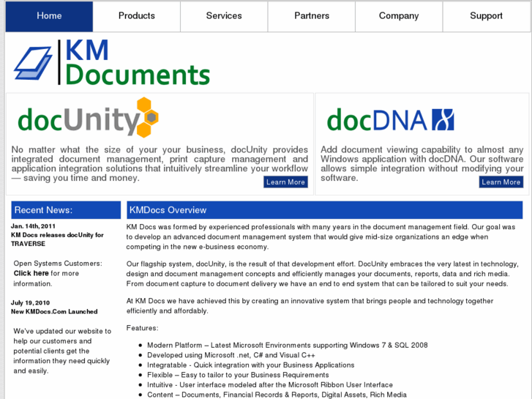
Task: Open the Home navigation tab
Action: 49,16
